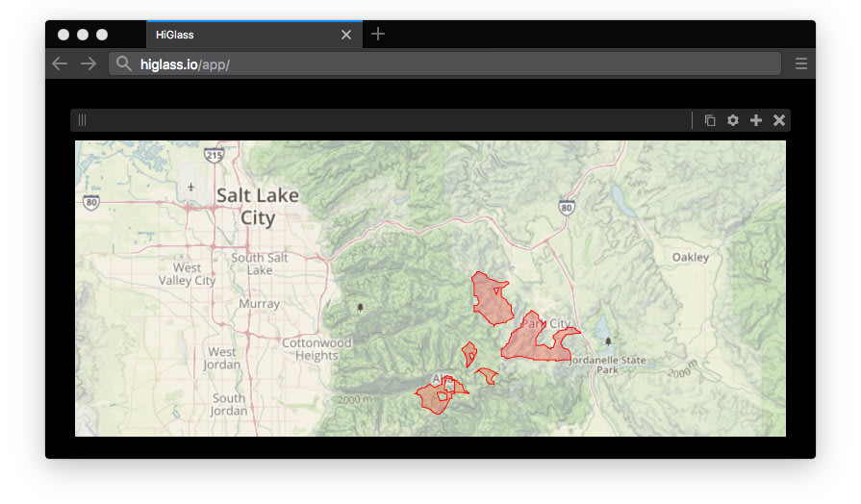This screenshot has height=504, width=861.
Task: Click the search magnifier icon in address bar
Action: click(x=123, y=63)
